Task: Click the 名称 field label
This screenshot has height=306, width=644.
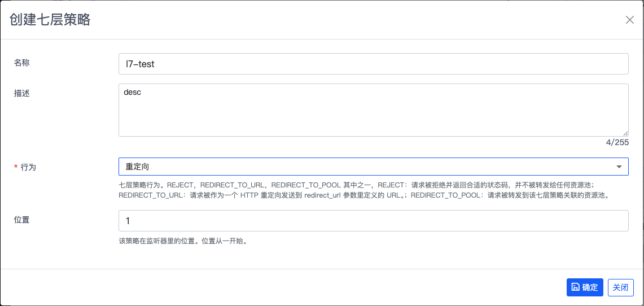Action: [22, 63]
